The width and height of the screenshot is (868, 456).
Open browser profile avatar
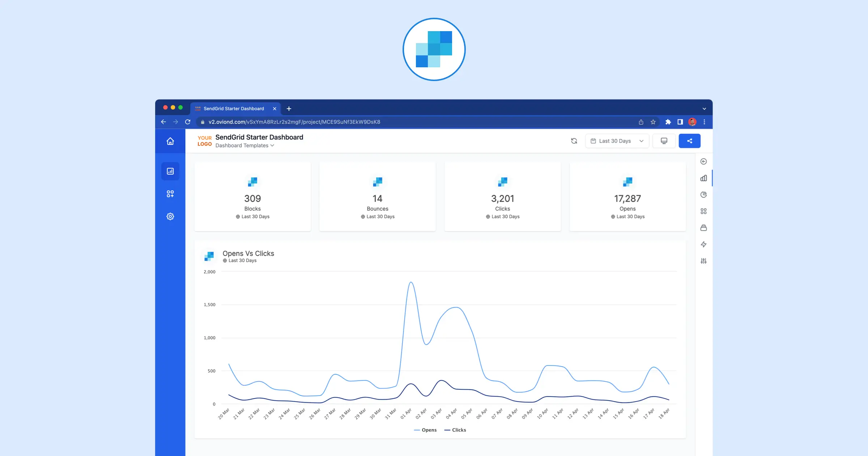point(692,122)
